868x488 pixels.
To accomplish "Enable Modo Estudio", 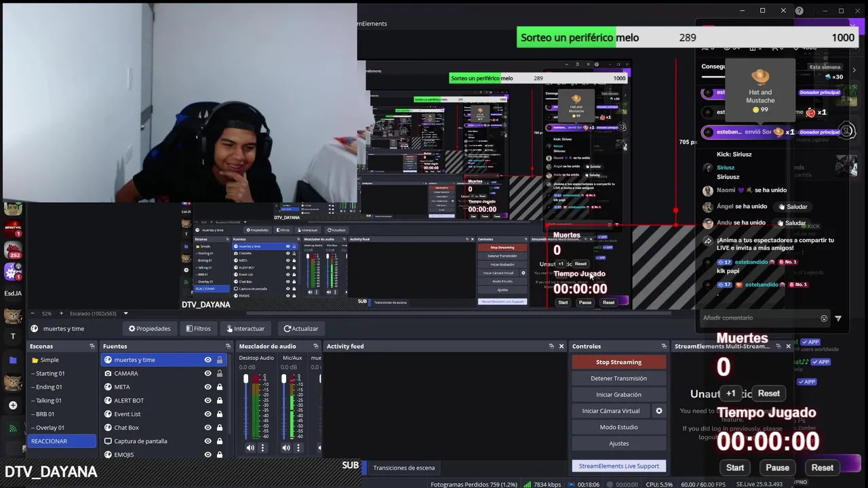I will (x=618, y=427).
